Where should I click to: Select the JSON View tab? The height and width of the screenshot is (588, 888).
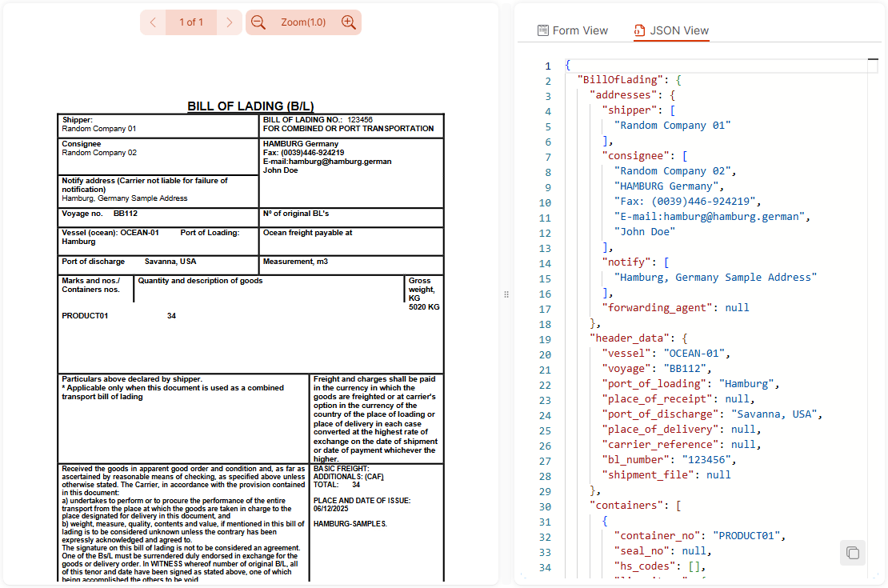tap(672, 30)
